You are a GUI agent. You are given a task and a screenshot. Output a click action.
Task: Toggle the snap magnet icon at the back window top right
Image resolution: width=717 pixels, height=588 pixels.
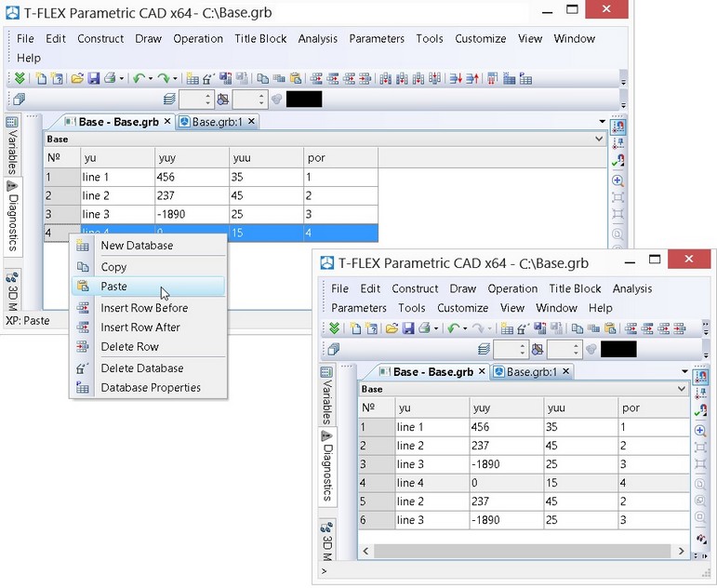pyautogui.click(x=617, y=126)
